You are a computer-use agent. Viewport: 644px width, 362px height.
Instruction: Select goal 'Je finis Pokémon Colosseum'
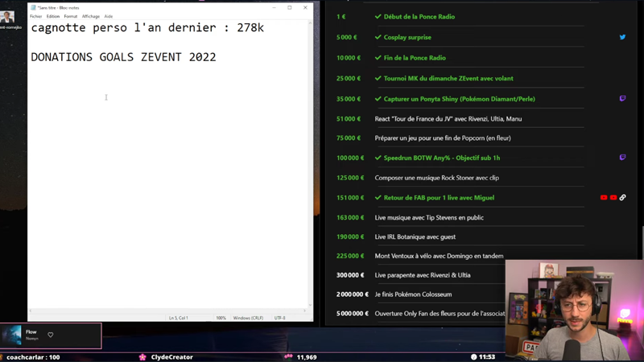tap(413, 294)
